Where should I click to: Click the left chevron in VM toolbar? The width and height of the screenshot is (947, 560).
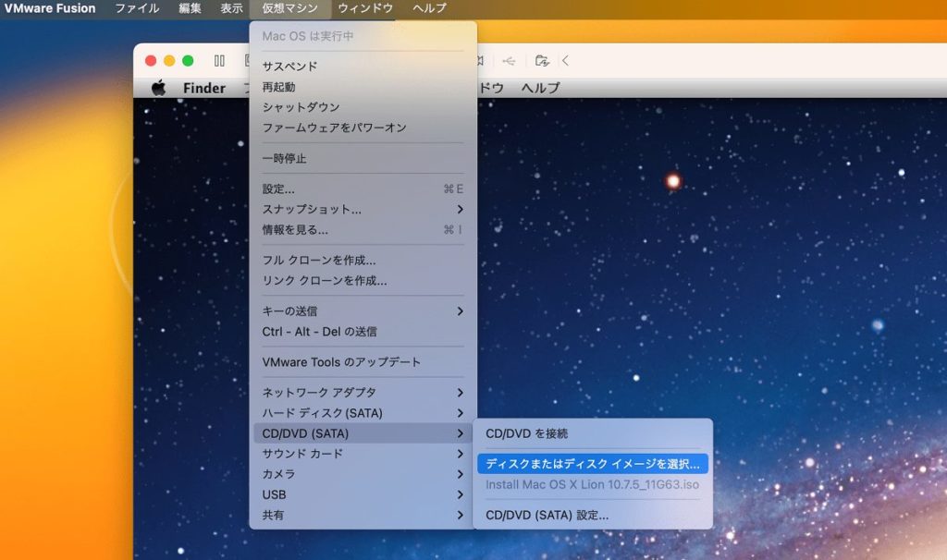tap(565, 60)
